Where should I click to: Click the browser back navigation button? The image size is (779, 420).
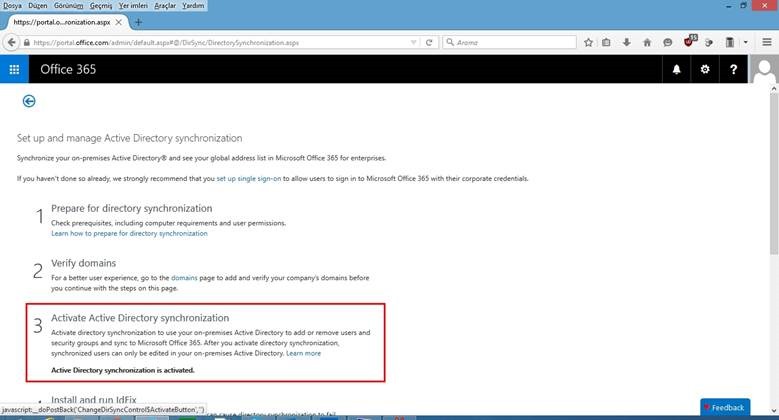[11, 43]
